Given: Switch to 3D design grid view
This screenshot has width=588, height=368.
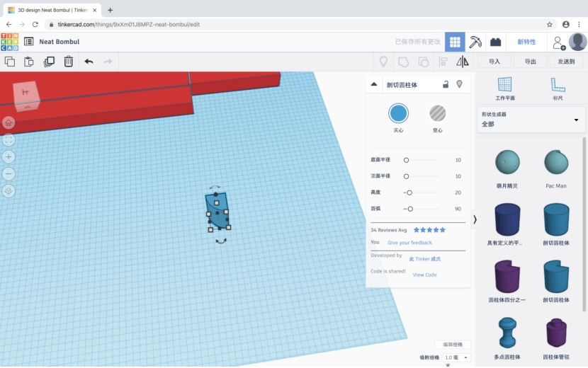Looking at the screenshot, I should (455, 42).
